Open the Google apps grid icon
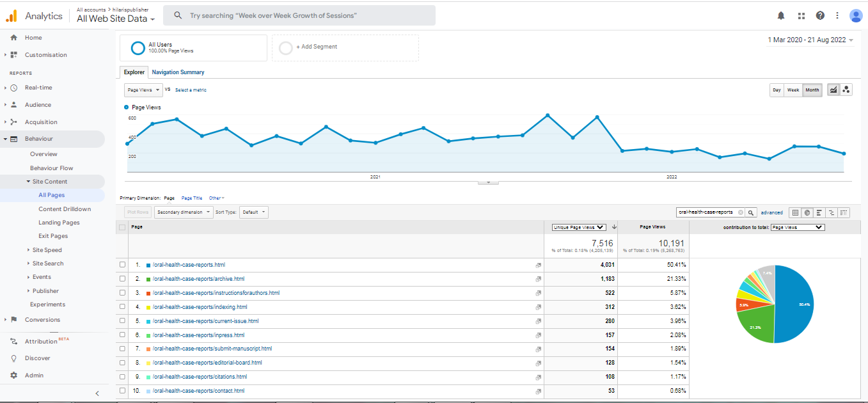This screenshot has width=868, height=403. click(801, 15)
